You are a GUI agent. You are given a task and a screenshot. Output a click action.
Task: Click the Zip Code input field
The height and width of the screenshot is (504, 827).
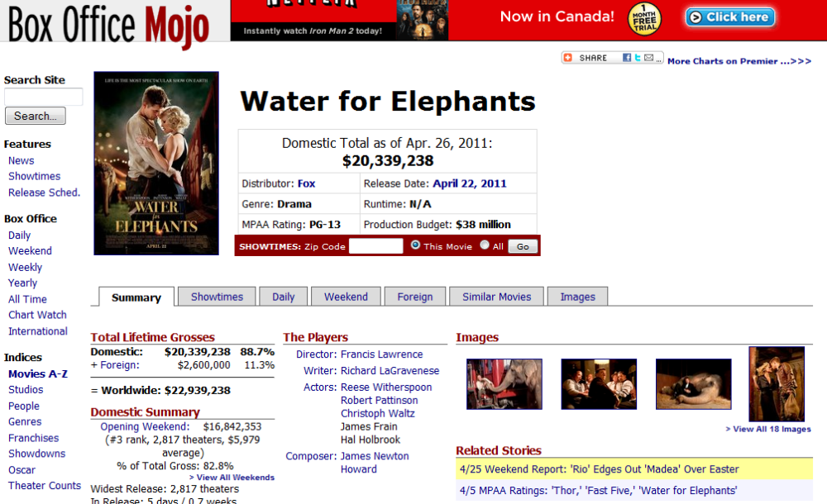coord(375,246)
